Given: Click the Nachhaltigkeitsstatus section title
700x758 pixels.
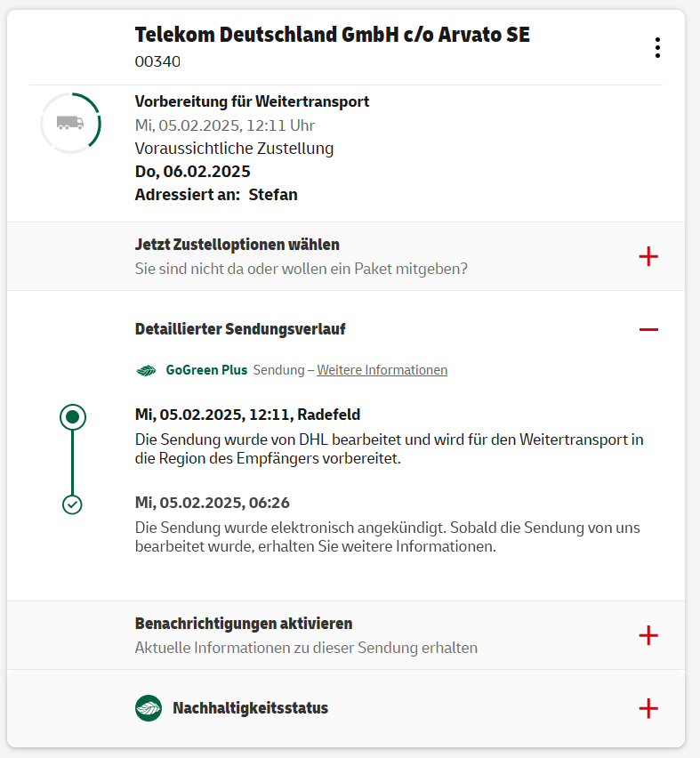Looking at the screenshot, I should click(250, 708).
